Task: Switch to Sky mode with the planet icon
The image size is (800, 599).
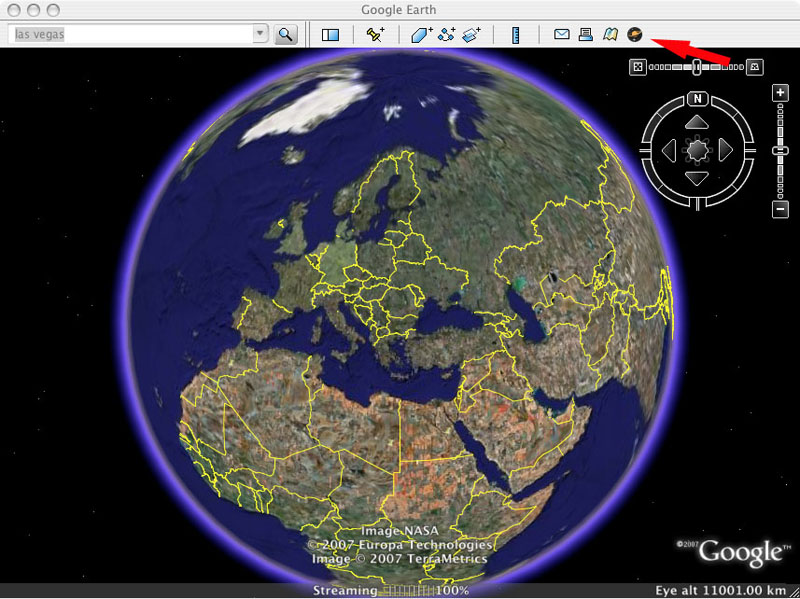Action: (635, 34)
